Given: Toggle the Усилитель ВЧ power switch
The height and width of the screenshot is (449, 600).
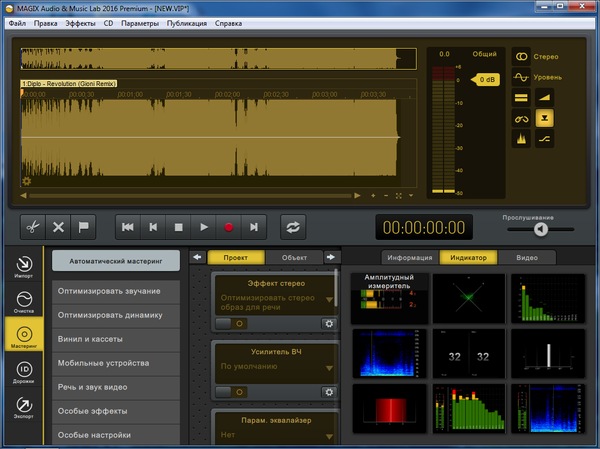Looking at the screenshot, I should (232, 392).
